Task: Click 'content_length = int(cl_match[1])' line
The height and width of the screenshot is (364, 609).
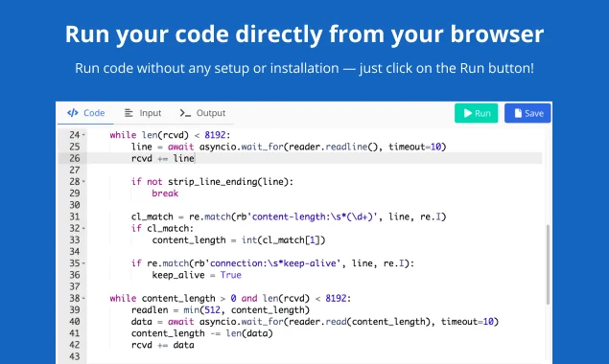Action: (x=239, y=239)
